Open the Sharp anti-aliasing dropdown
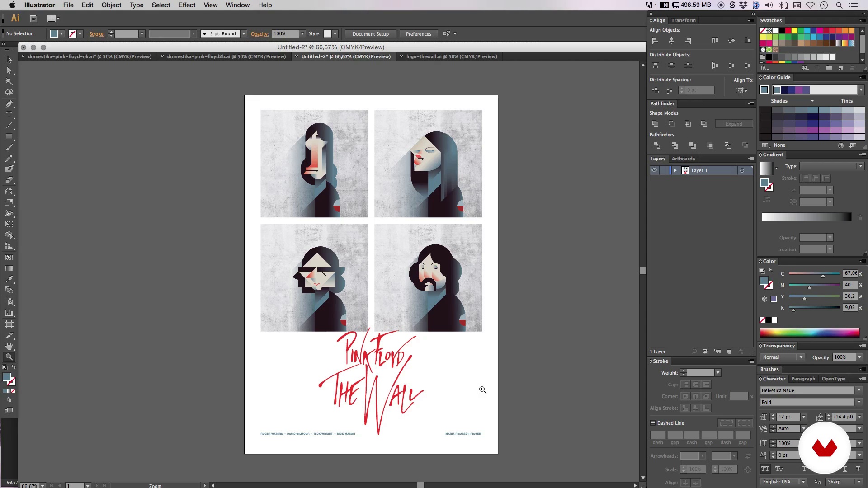Screen dimensions: 868x488 pyautogui.click(x=844, y=482)
